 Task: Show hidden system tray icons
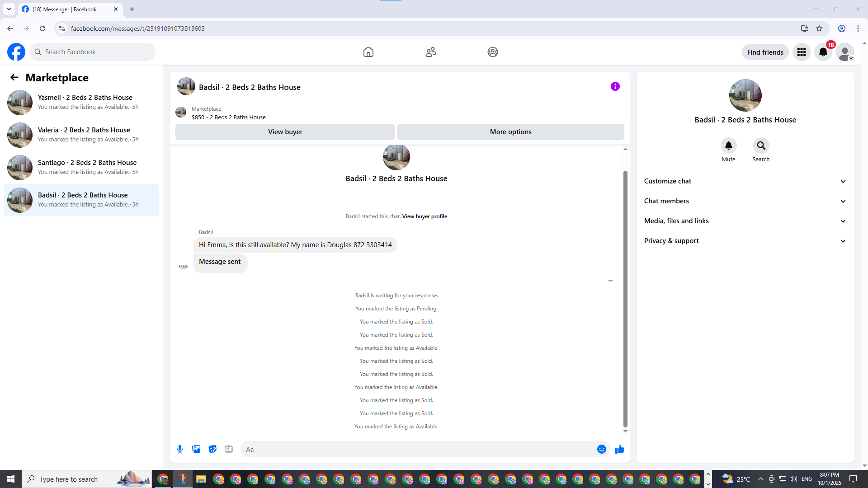pyautogui.click(x=760, y=479)
